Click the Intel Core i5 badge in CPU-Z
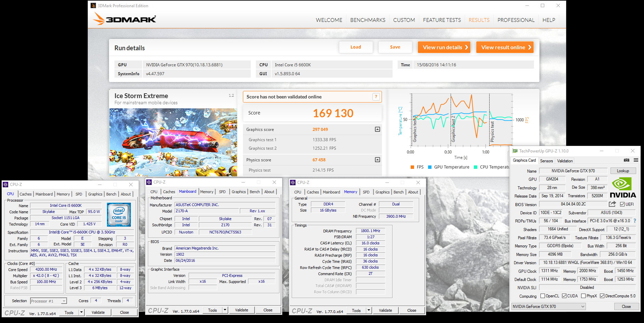 pos(119,214)
